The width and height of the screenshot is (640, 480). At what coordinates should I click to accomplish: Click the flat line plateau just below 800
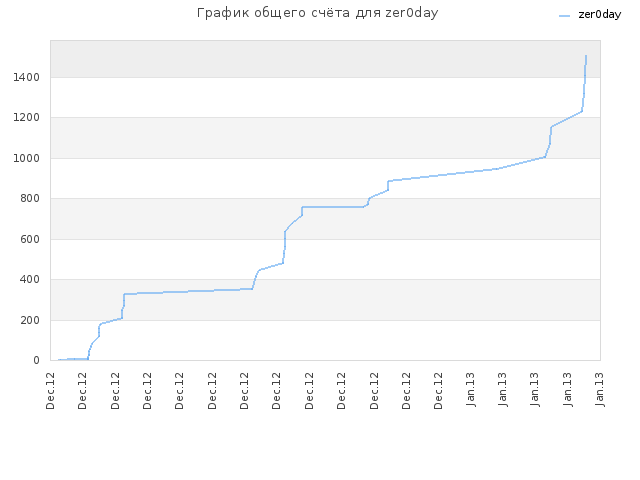pyautogui.click(x=333, y=207)
